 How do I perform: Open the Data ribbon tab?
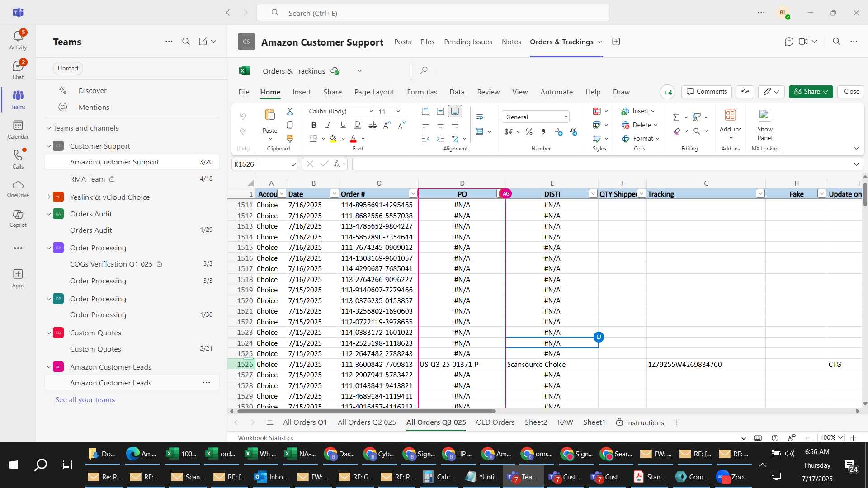pos(457,92)
